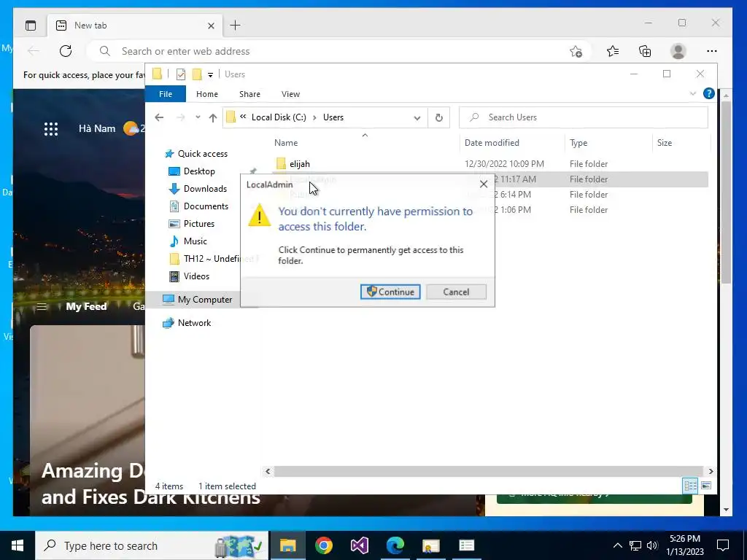Go back in File Explorer navigation
Viewport: 747px width, 560px height.
coord(159,117)
